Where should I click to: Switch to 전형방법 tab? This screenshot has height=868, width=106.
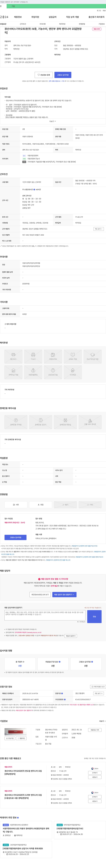[x=82, y=24]
